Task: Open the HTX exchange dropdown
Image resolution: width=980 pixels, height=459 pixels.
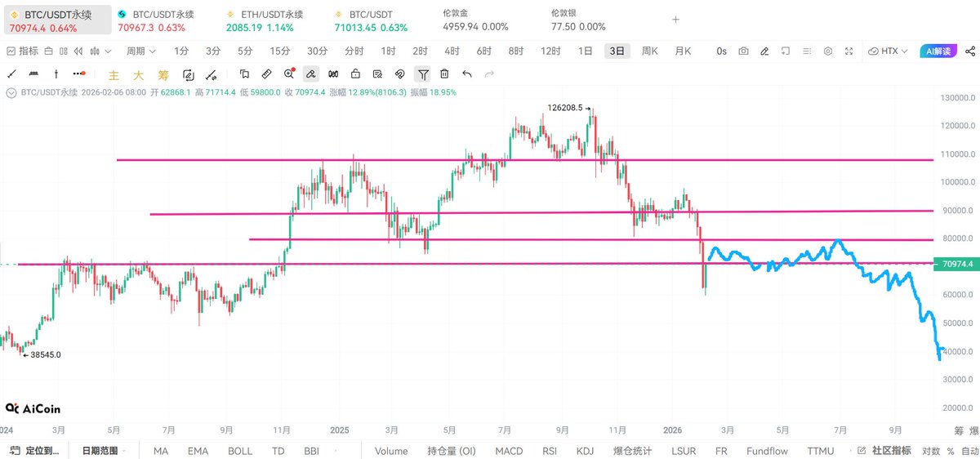Action: (889, 51)
